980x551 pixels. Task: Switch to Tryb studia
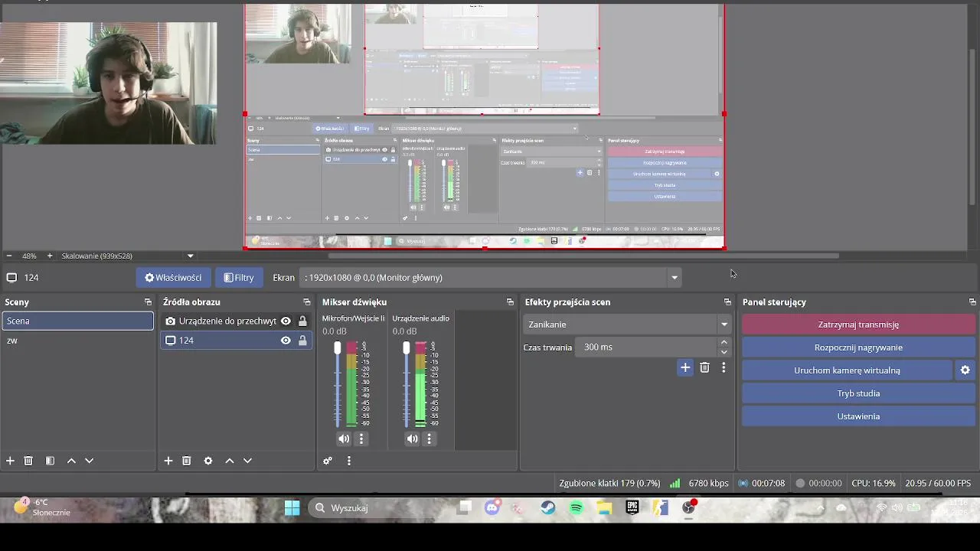pos(858,393)
